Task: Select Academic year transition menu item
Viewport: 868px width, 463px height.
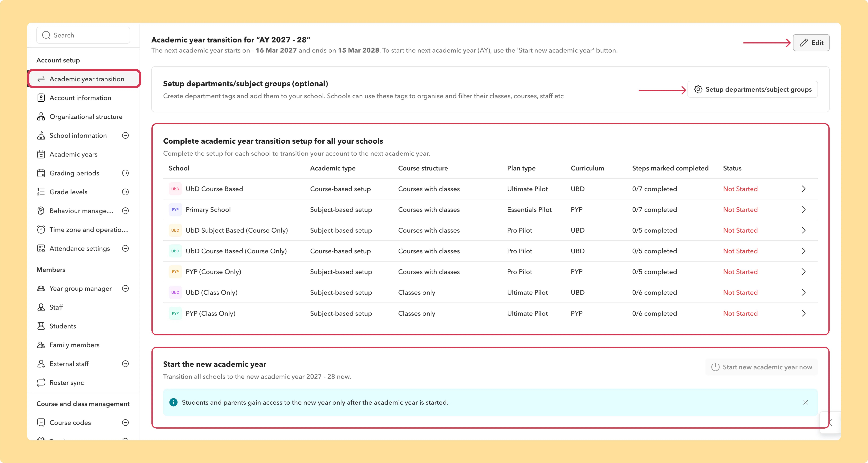Action: tap(84, 79)
